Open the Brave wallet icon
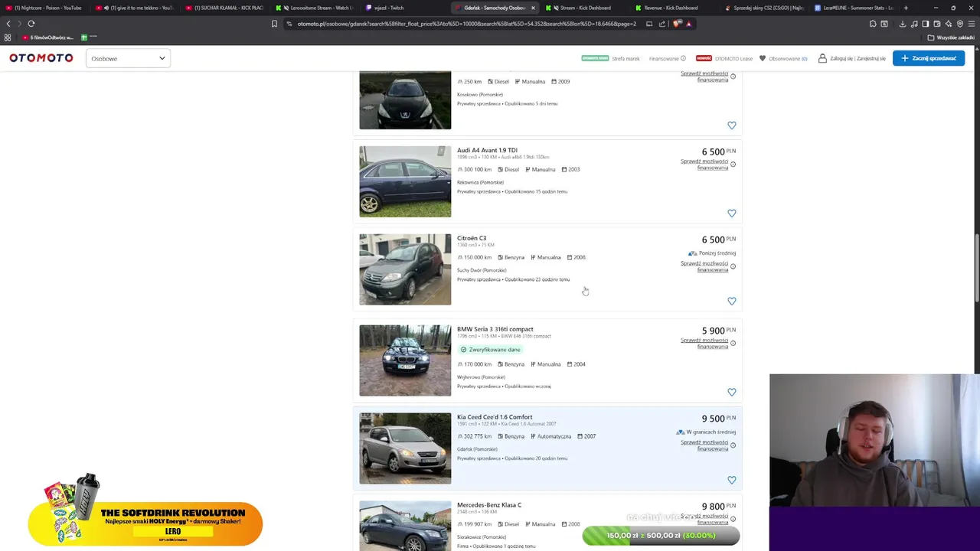 936,24
